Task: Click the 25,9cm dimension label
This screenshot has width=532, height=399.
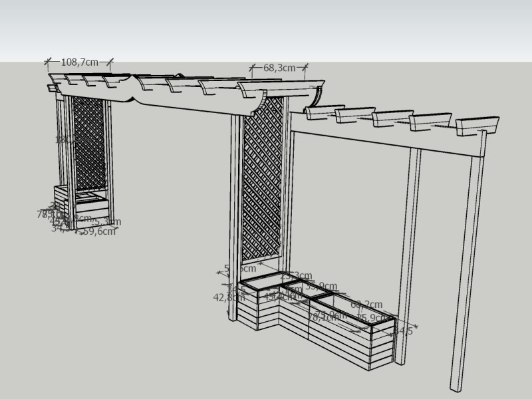Action: coord(371,318)
